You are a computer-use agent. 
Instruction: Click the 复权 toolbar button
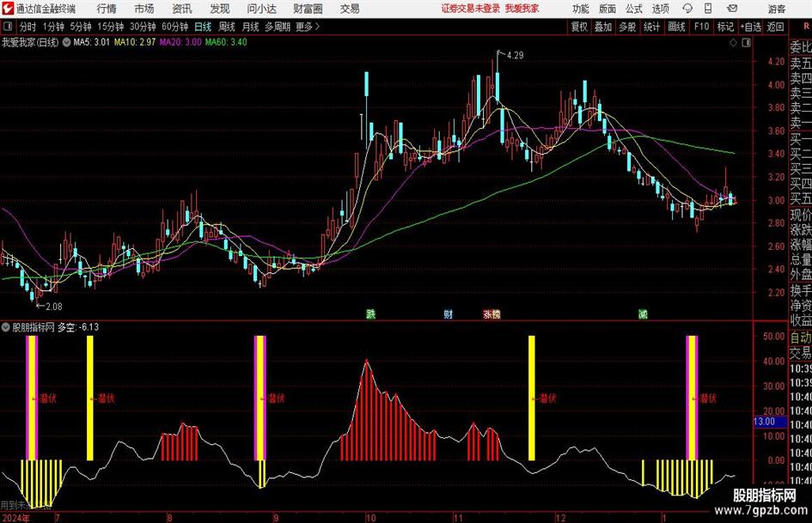click(579, 27)
